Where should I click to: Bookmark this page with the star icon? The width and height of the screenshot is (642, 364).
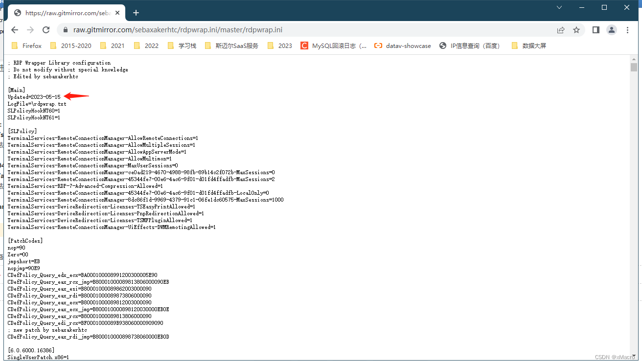pos(576,29)
